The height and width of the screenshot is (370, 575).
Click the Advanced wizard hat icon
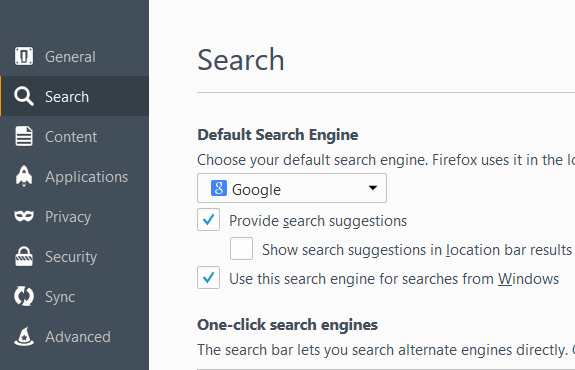click(x=24, y=336)
